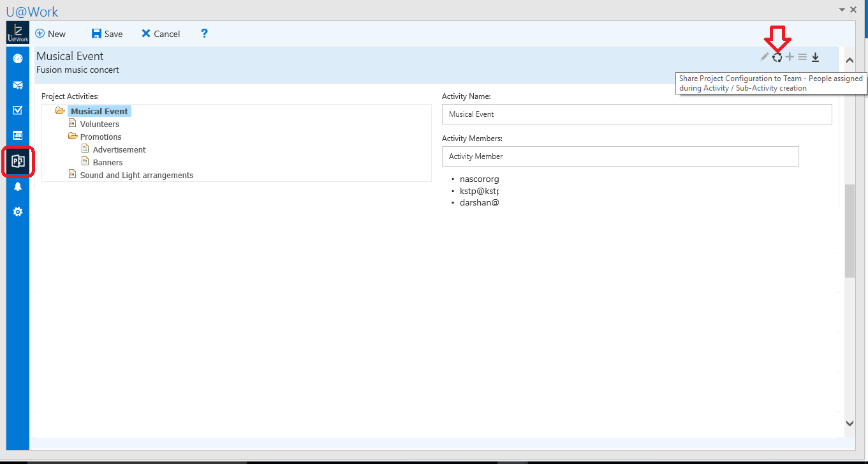
Task: Open the mail icon in sidebar
Action: (18, 85)
